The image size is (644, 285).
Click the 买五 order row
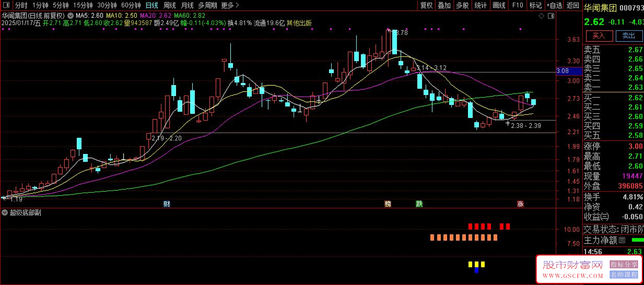(613, 135)
